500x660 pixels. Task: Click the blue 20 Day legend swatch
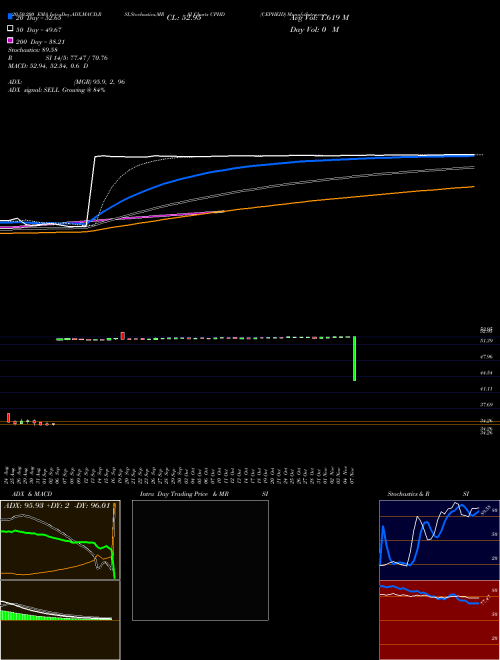click(10, 17)
